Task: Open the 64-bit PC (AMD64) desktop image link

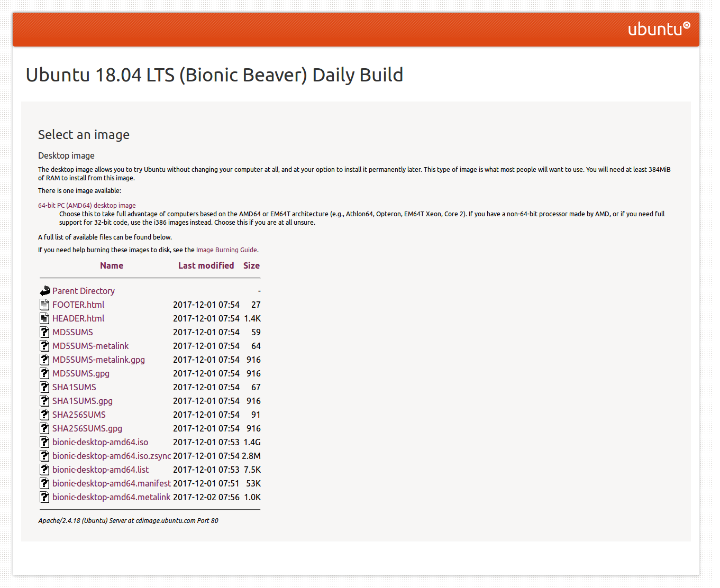Action: (87, 206)
